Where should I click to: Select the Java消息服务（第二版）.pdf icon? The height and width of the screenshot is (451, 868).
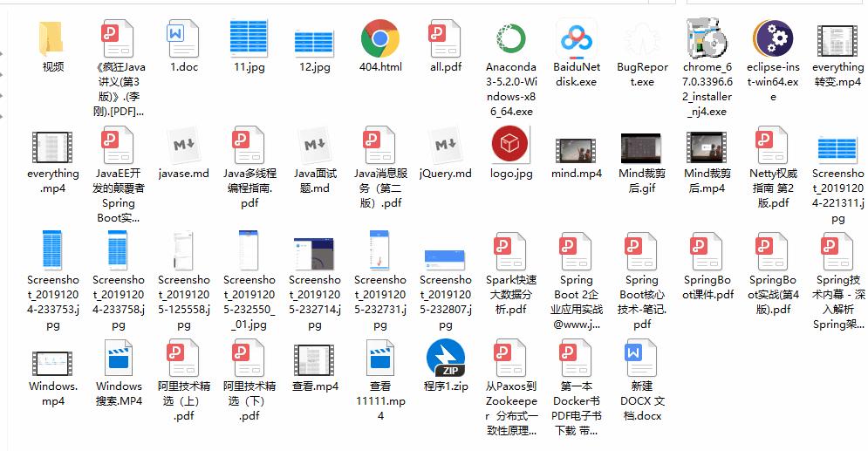click(x=379, y=145)
